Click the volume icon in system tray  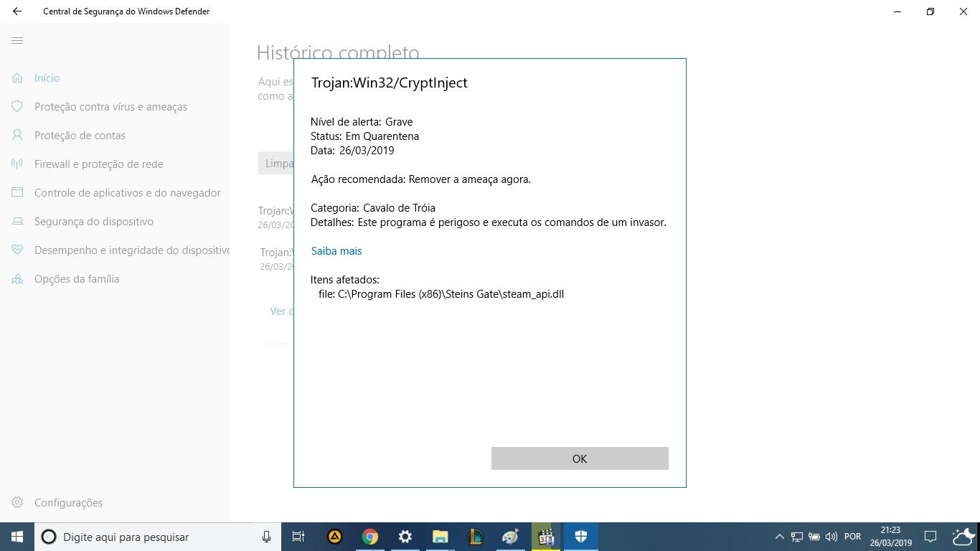(831, 537)
